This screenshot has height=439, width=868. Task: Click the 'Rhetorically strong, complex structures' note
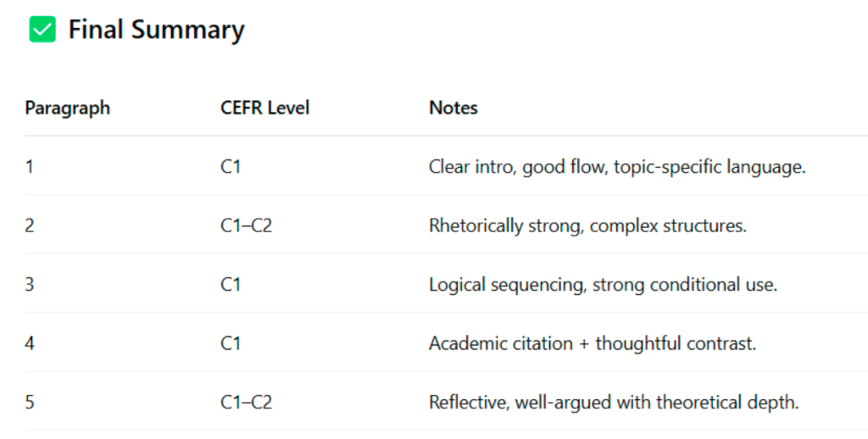coord(587,226)
